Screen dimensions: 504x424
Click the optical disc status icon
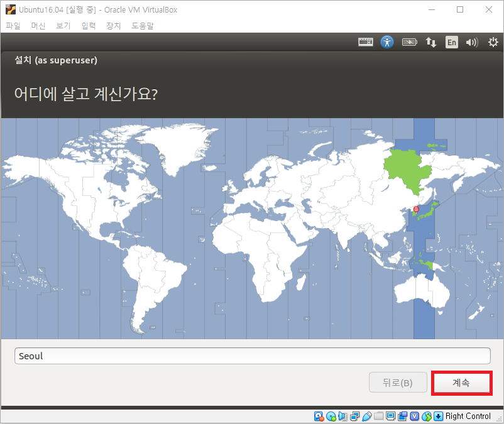point(331,416)
